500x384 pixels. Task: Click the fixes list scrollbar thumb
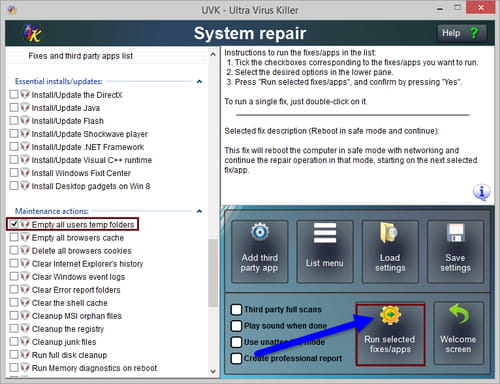[213, 273]
